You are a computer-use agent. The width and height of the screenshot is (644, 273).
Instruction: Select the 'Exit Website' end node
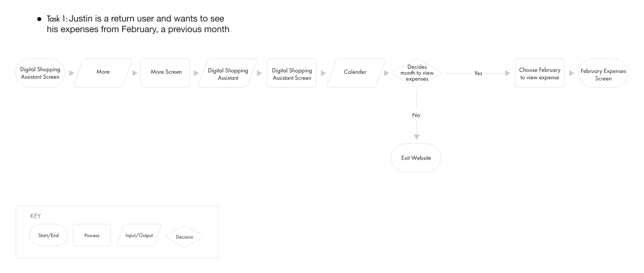(416, 158)
